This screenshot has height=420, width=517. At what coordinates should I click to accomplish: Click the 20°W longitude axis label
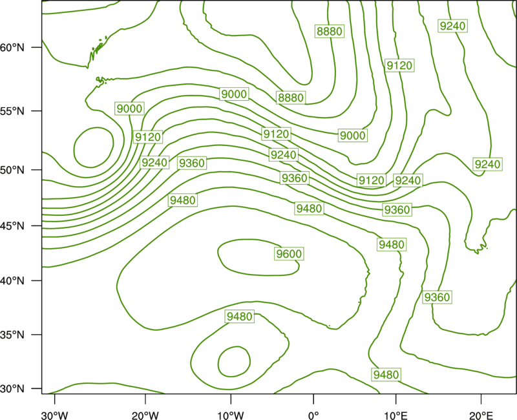(x=145, y=415)
